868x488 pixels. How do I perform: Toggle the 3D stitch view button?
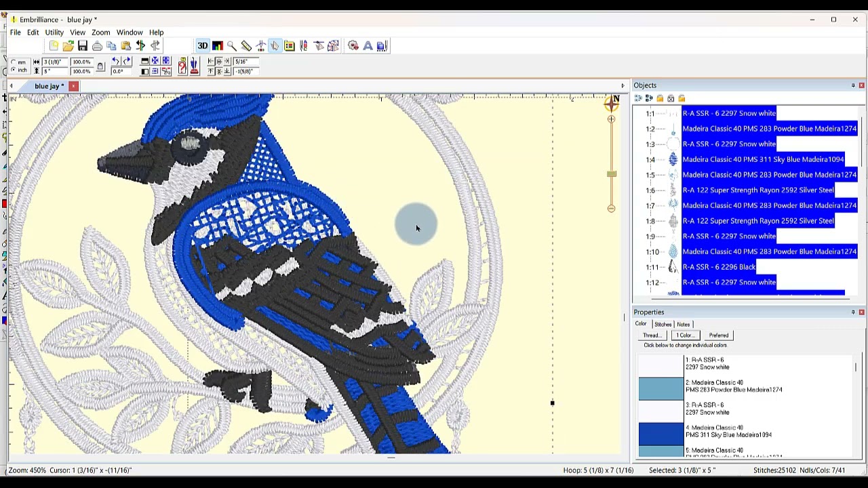(202, 45)
